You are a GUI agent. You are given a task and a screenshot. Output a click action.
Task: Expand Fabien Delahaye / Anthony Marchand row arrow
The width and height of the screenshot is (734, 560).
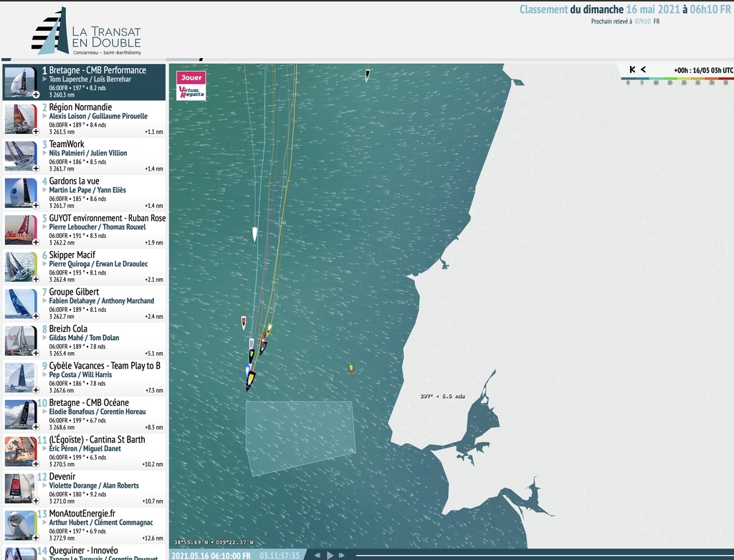click(45, 301)
